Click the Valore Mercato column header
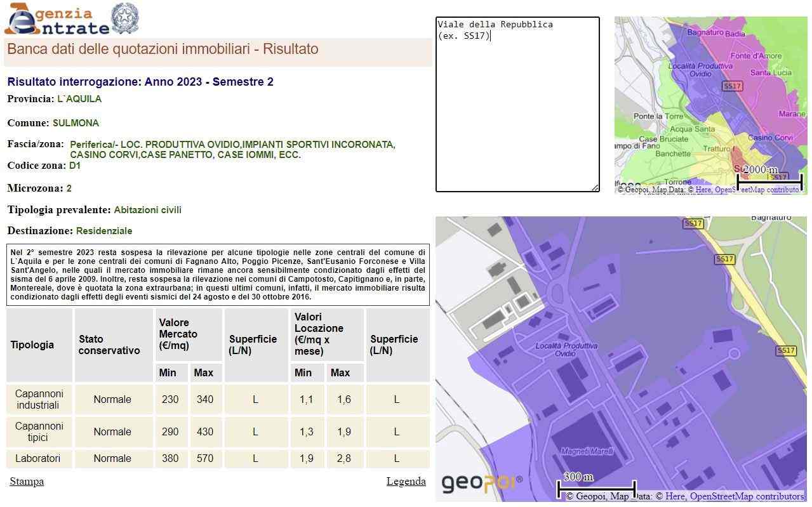The width and height of the screenshot is (812, 507). tap(178, 334)
